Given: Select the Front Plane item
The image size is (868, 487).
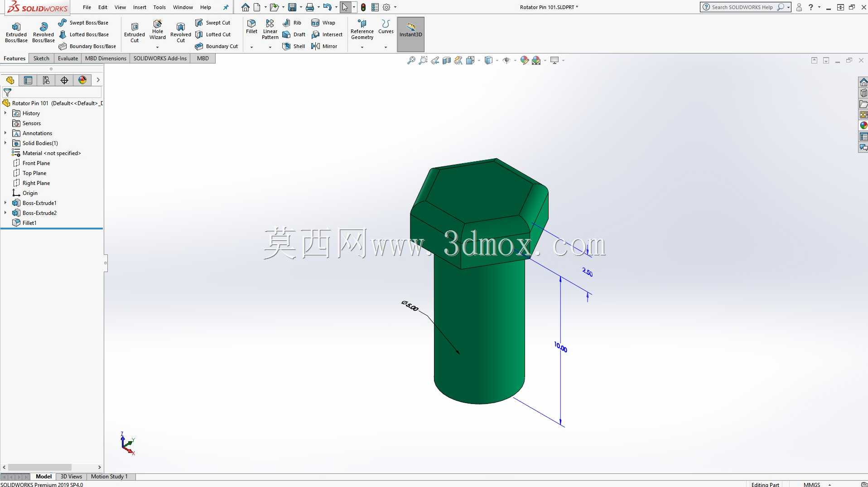Looking at the screenshot, I should [36, 163].
